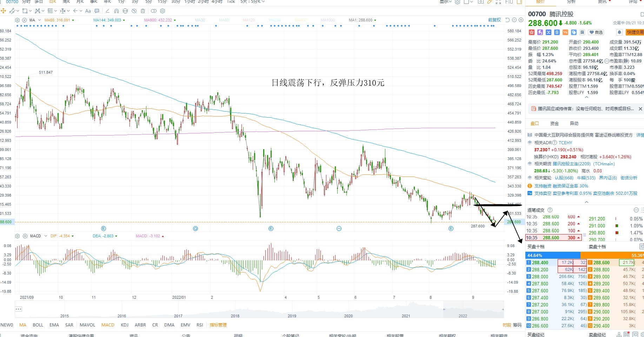This screenshot has width=644, height=337.
Task: Add a text annotation with Aa tool
Action: point(88,11)
